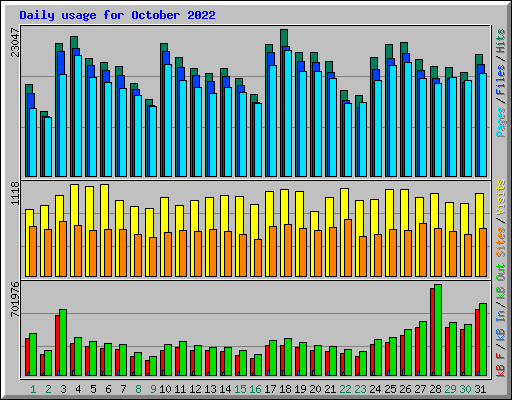Click day label 5 on the x-axis
The image size is (512, 400).
coord(93,389)
